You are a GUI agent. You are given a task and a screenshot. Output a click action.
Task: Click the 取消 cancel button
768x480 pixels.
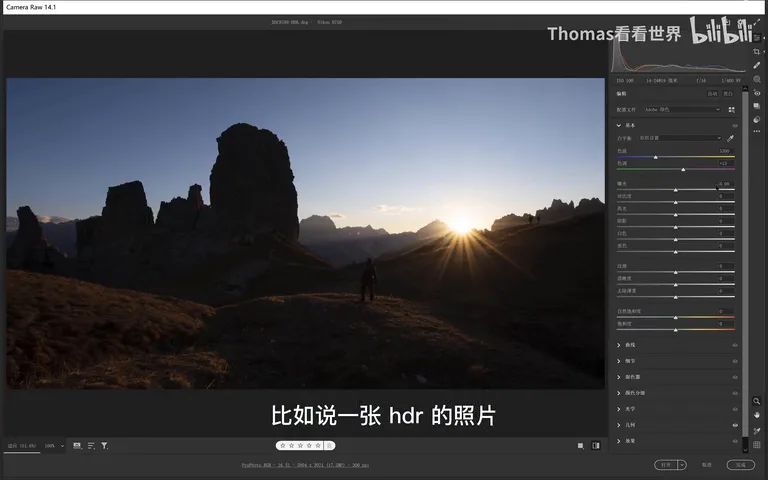tap(706, 465)
